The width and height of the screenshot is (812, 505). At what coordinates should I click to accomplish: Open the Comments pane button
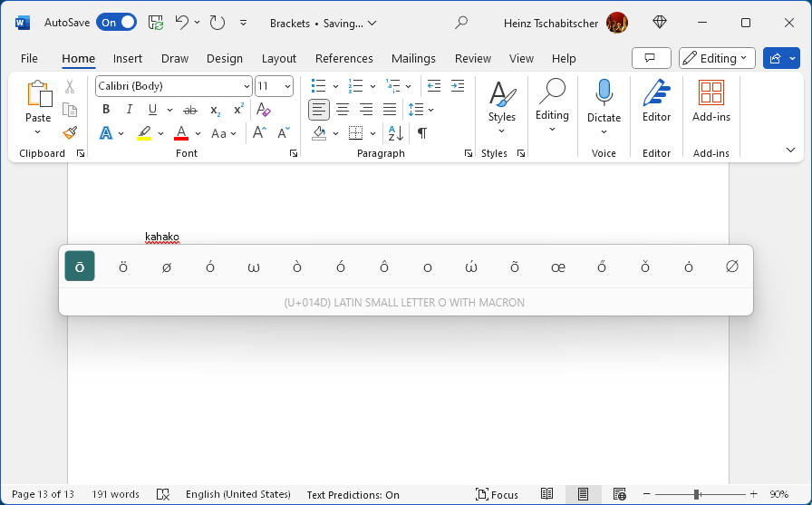(651, 58)
